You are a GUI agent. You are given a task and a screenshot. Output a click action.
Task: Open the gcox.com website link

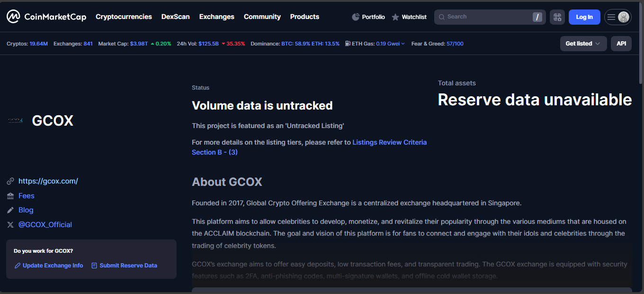(48, 181)
